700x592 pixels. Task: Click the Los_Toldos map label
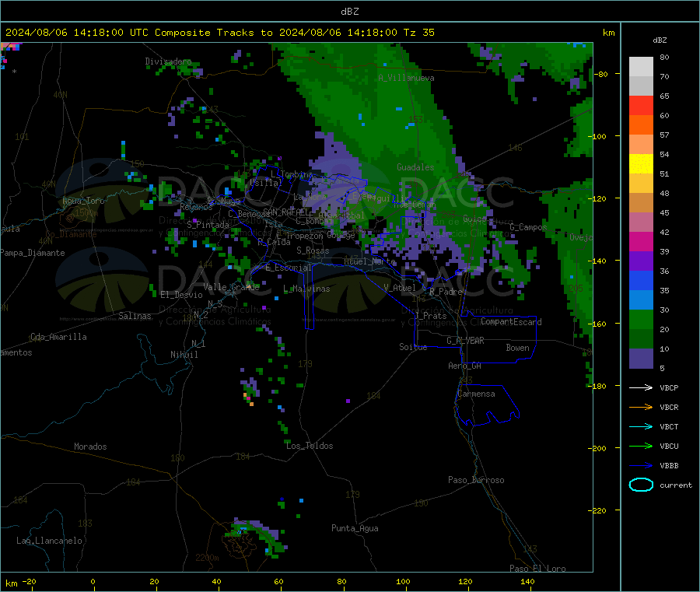point(310,446)
